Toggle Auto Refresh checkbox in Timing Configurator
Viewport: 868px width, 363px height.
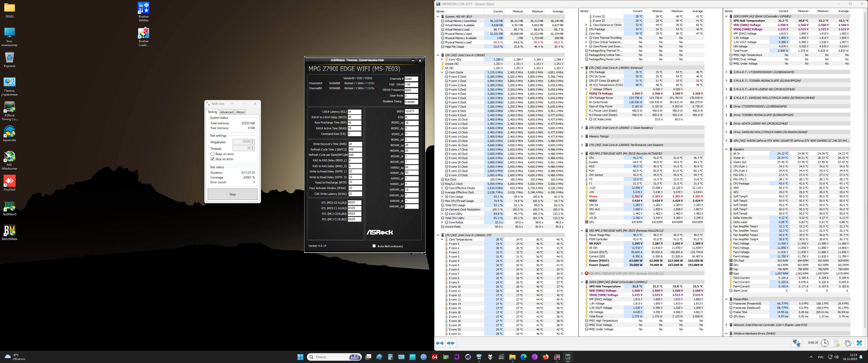(x=374, y=246)
